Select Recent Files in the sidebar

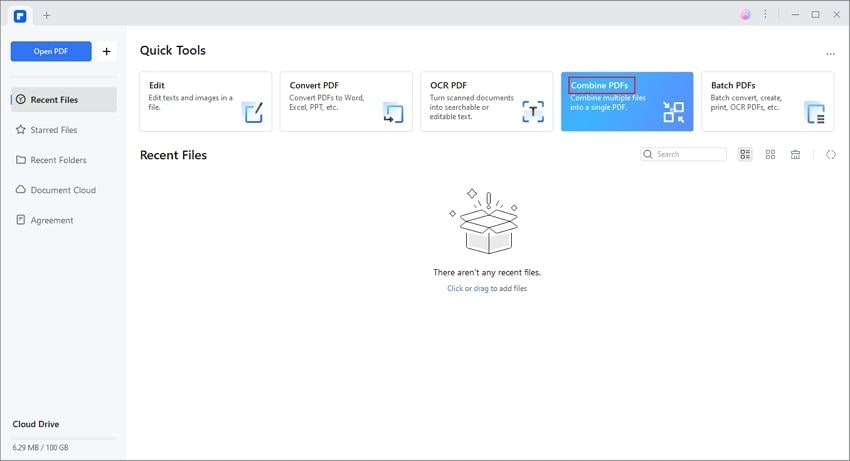point(64,100)
